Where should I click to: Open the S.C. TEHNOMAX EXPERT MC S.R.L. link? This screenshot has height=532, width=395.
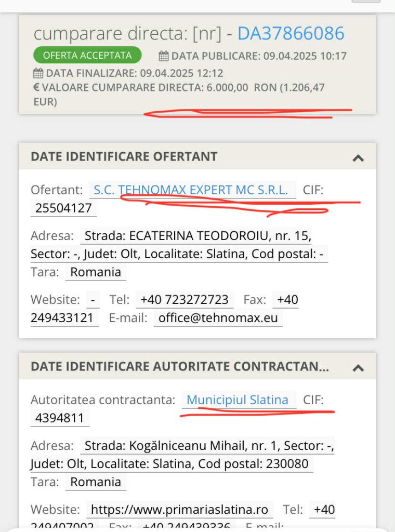pos(191,190)
